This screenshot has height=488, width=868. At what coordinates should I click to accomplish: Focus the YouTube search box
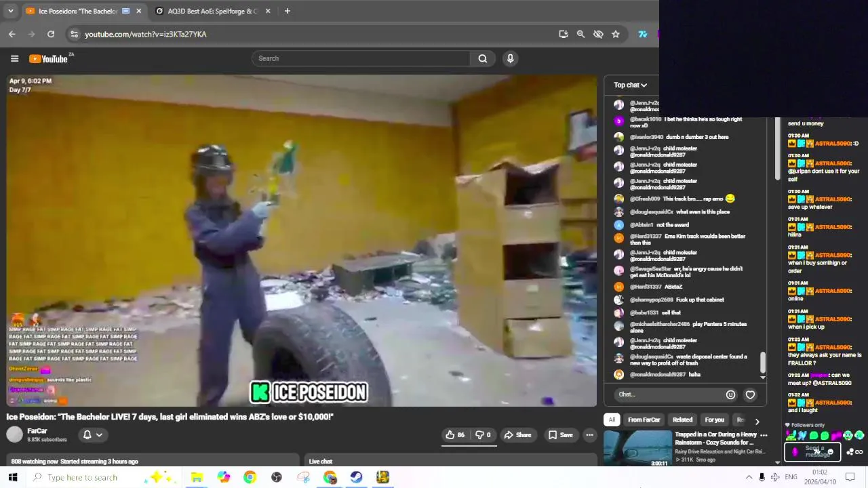click(361, 58)
